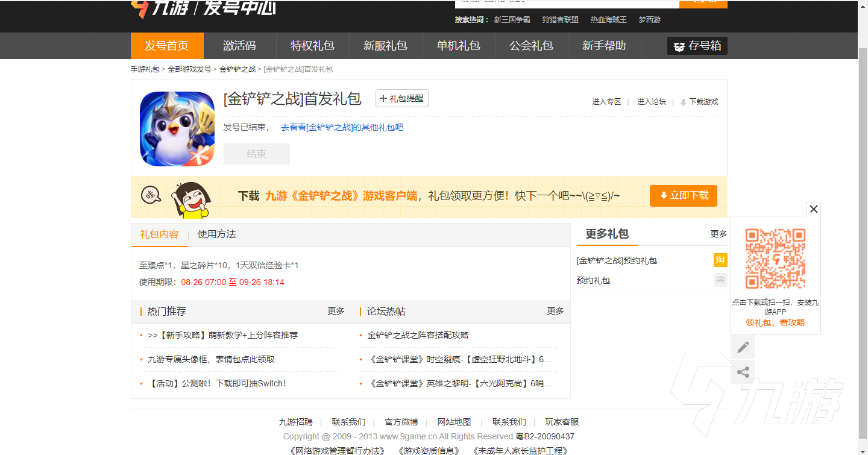Viewport: 868px width, 455px height.
Task: Click the 金铲铲之战 game icon thumbnail
Action: 177,129
